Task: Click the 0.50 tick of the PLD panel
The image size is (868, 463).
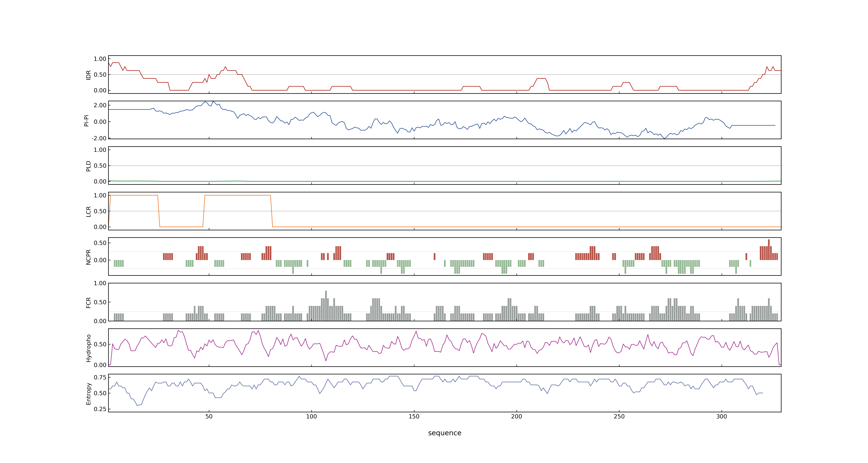Action: (100, 166)
